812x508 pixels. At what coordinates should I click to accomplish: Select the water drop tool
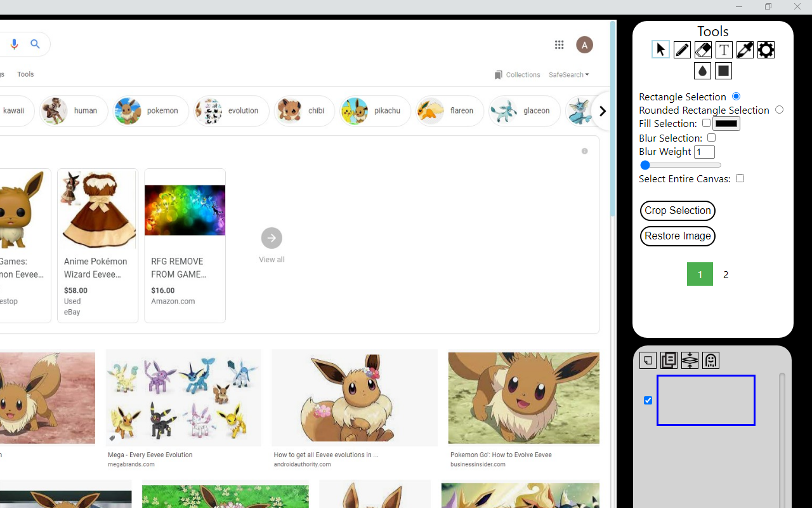click(702, 70)
